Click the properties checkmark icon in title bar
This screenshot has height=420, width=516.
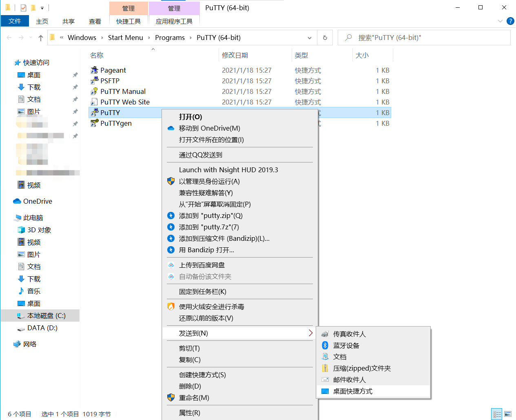pyautogui.click(x=23, y=8)
